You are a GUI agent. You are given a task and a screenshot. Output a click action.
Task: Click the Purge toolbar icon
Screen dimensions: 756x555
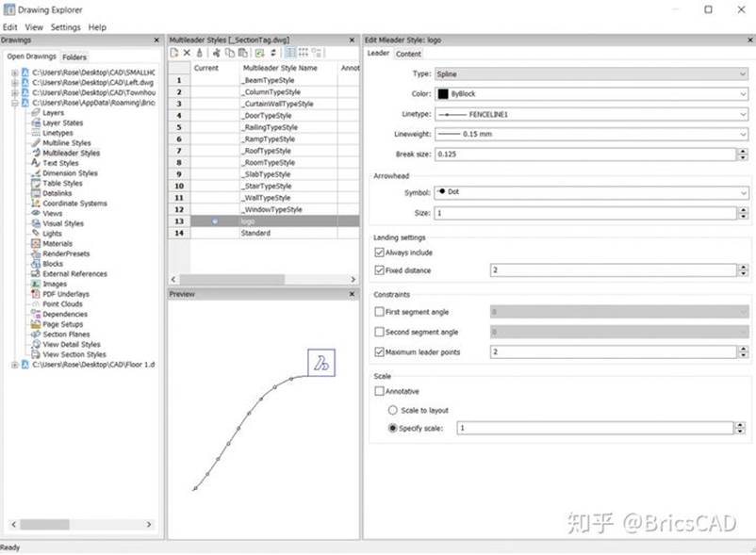point(199,53)
